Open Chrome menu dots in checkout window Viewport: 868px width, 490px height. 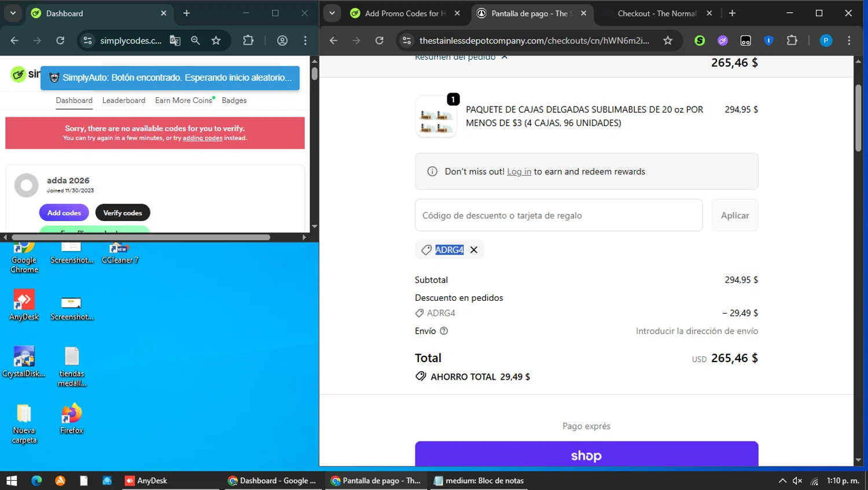click(x=849, y=40)
